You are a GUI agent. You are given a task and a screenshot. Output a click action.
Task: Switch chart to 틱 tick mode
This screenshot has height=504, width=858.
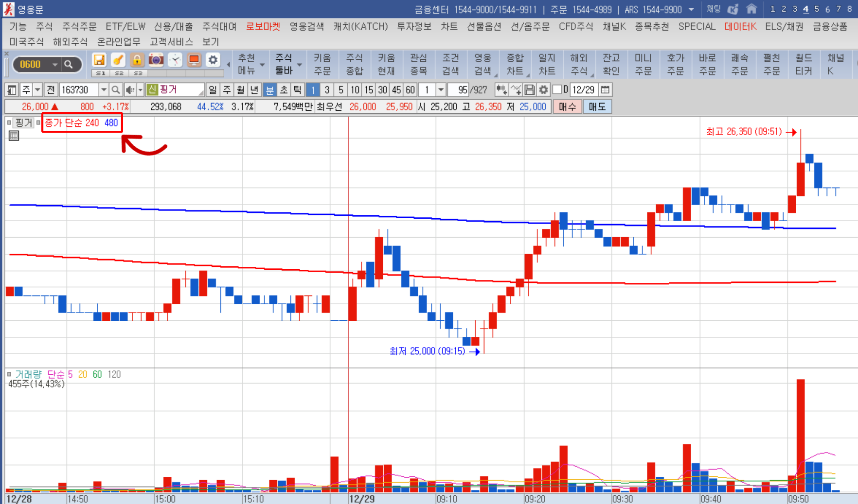tap(297, 90)
